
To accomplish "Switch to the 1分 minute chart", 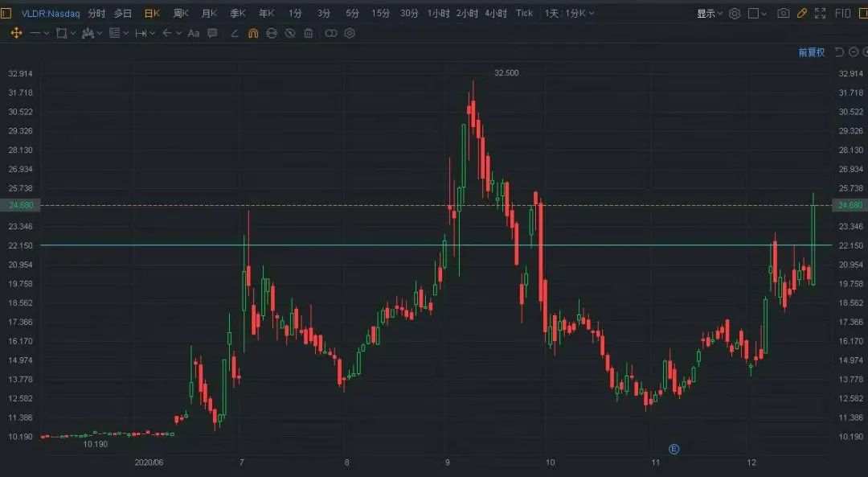I will (295, 14).
